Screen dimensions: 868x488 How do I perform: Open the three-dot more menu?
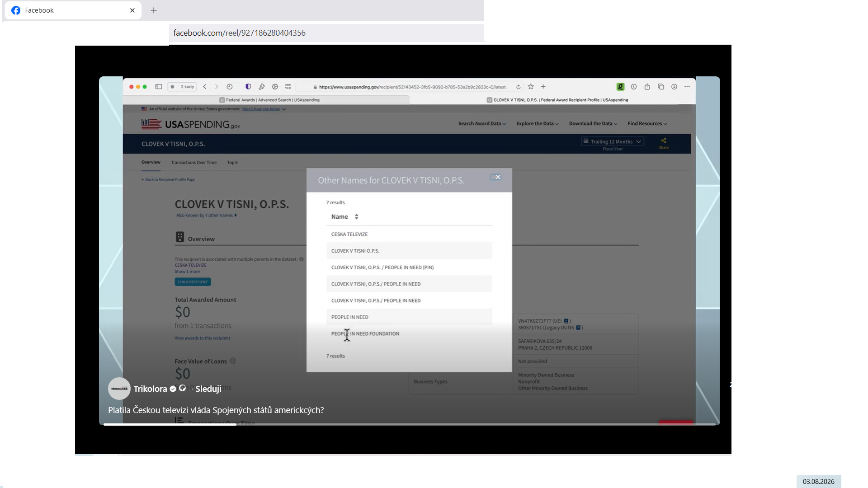click(x=687, y=87)
